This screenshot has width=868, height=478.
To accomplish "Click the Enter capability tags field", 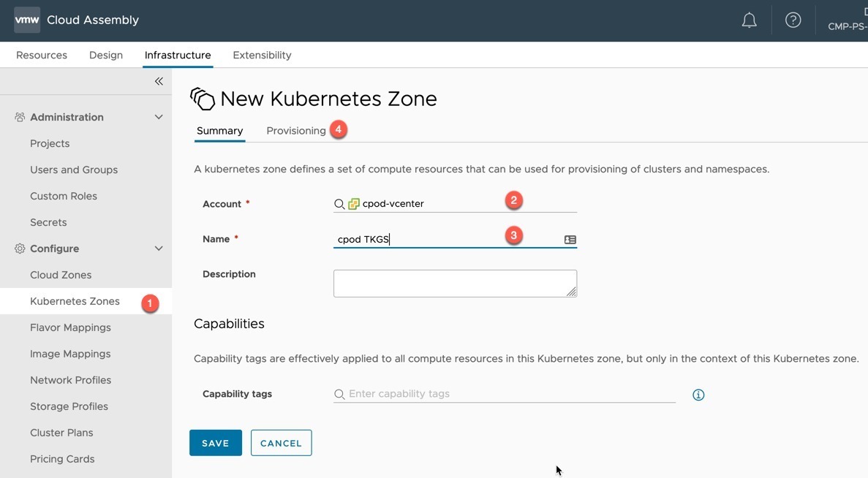I will coord(505,394).
